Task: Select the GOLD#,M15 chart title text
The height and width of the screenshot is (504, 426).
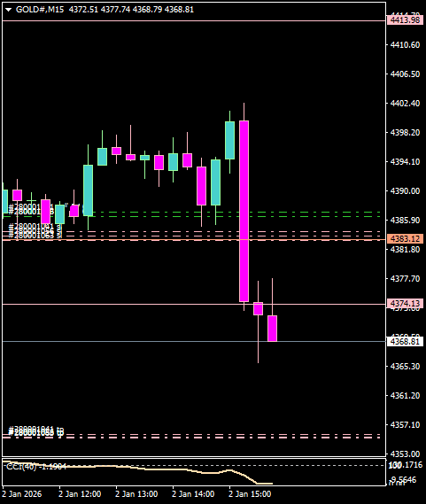Action: tap(40, 10)
